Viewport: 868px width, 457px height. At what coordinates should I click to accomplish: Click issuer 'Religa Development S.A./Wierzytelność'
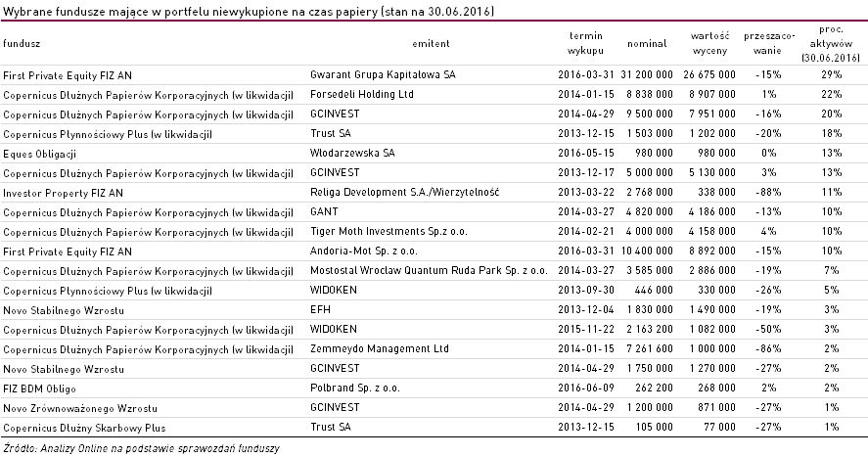tap(404, 192)
